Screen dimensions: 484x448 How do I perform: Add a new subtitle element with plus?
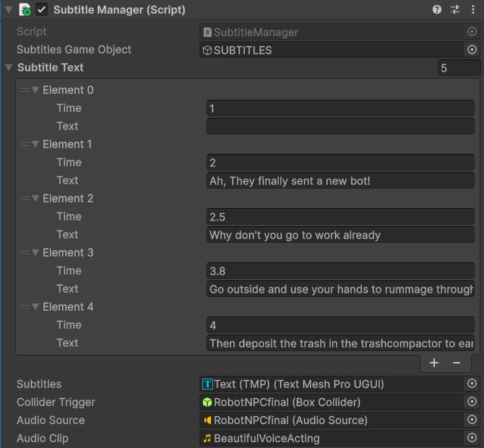pyautogui.click(x=434, y=363)
